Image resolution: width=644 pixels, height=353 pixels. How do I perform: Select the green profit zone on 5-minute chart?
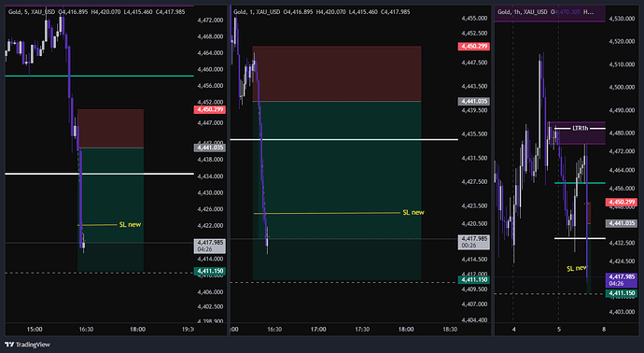coord(110,209)
